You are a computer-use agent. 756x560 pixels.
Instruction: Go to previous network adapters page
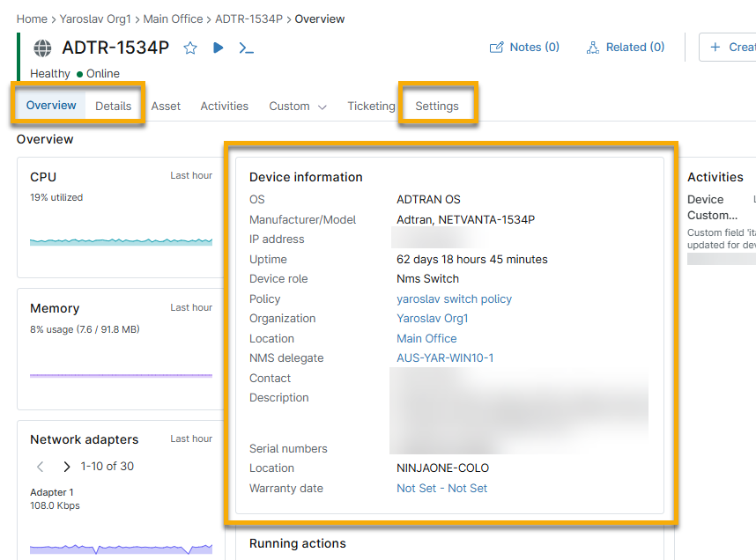point(40,467)
